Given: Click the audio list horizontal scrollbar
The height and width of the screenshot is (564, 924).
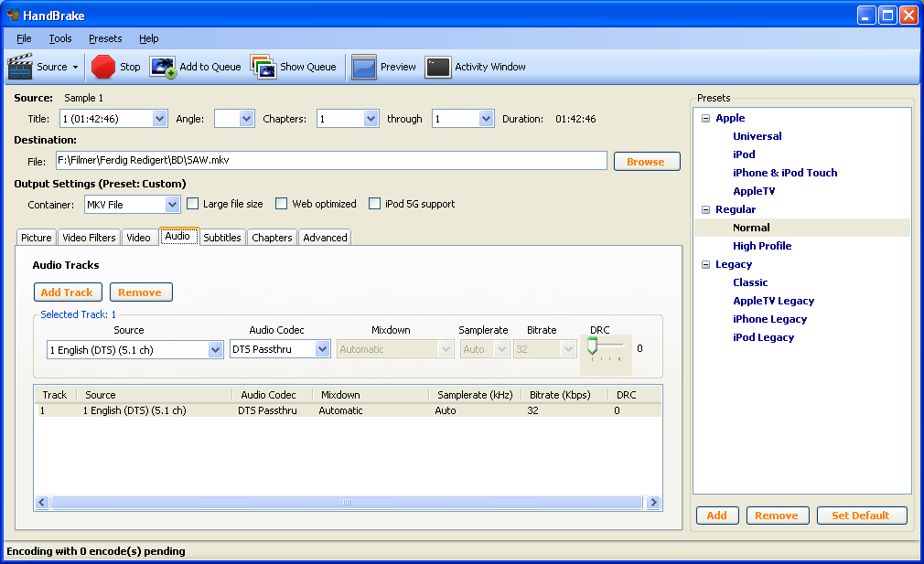Looking at the screenshot, I should tap(347, 502).
